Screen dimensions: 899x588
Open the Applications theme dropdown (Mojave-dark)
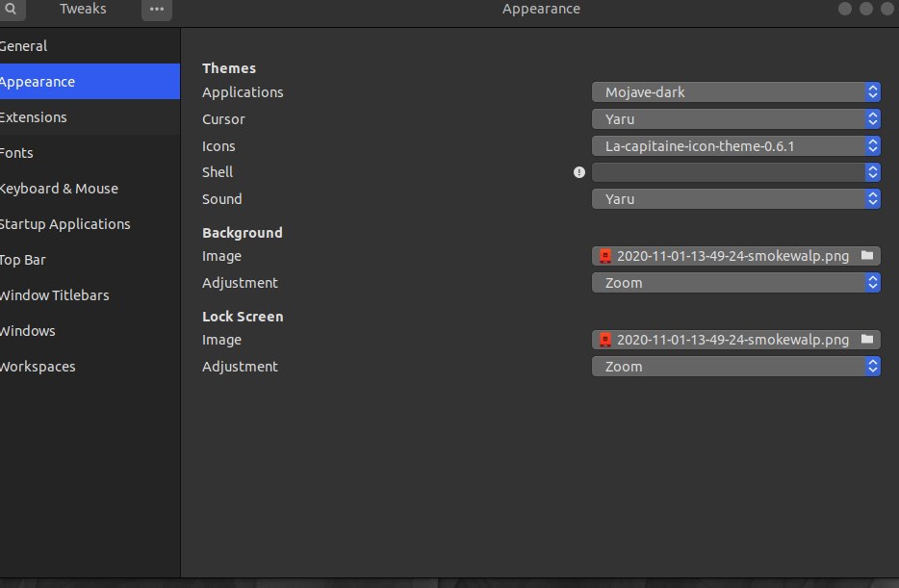735,92
